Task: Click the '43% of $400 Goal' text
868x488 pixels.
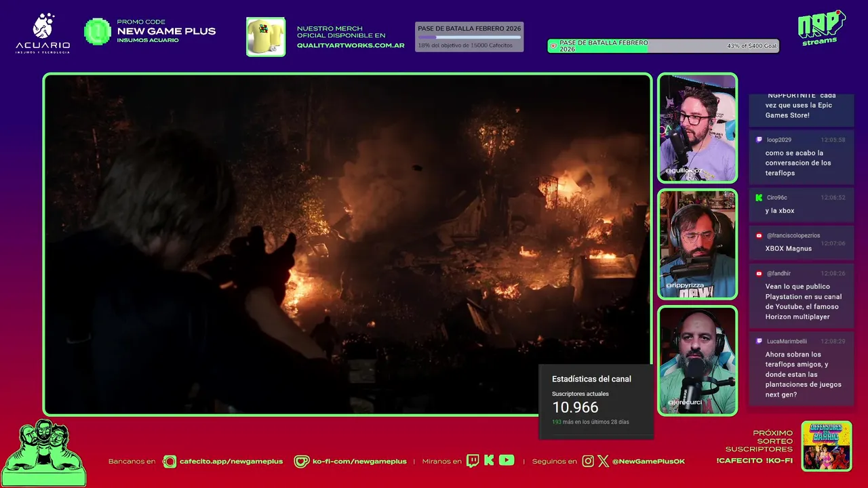Action: (752, 46)
